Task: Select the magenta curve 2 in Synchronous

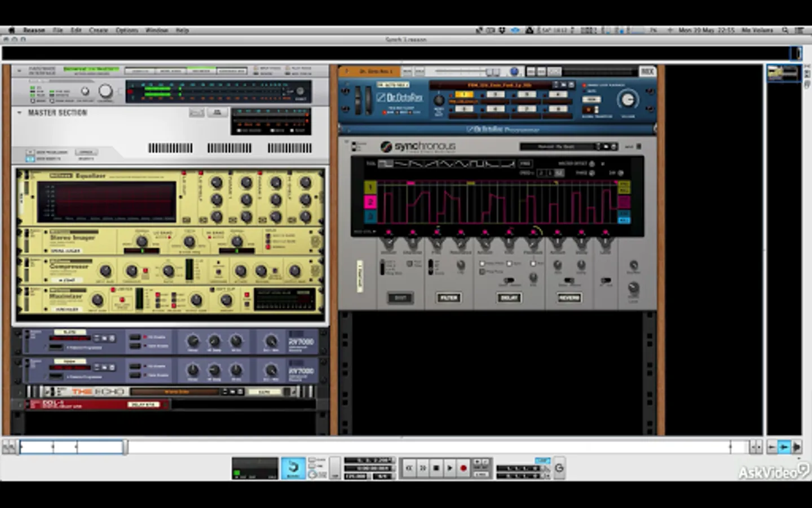Action: 370,202
